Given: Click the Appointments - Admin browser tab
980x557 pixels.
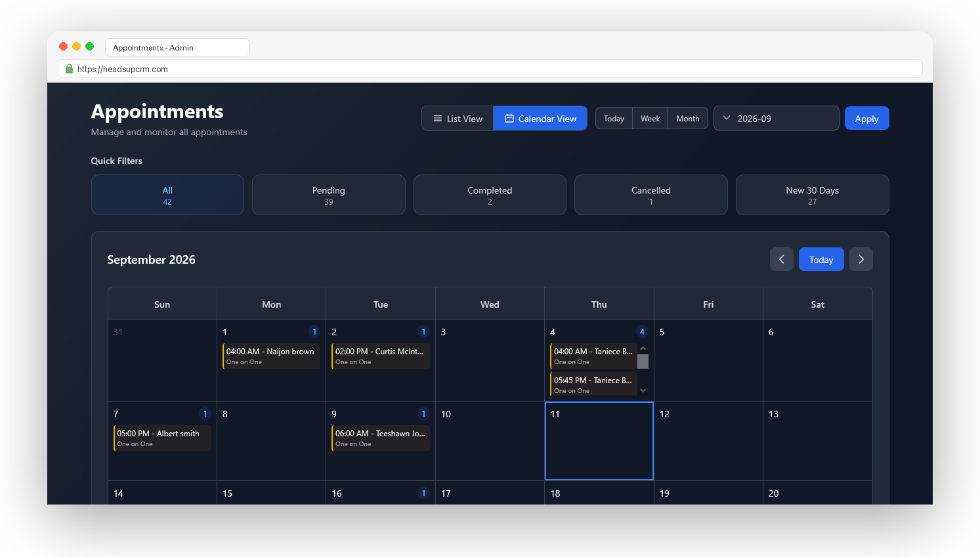Looking at the screenshot, I should tap(177, 48).
